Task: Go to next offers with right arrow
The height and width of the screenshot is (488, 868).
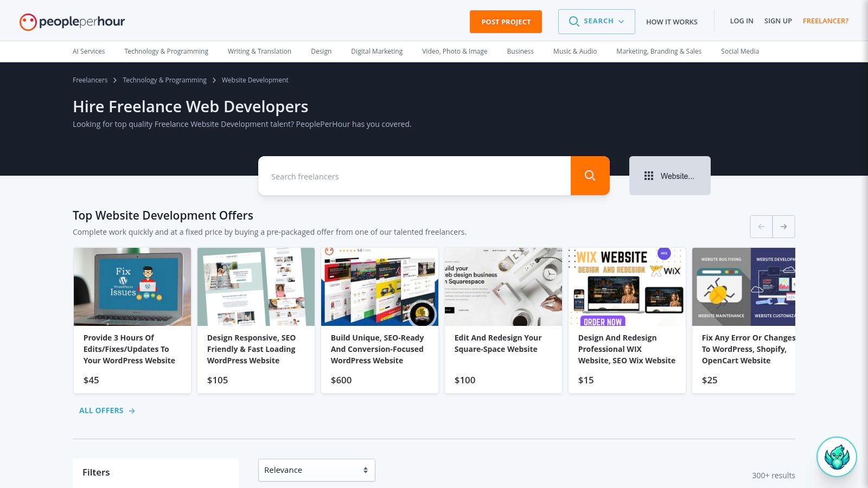Action: (x=783, y=227)
